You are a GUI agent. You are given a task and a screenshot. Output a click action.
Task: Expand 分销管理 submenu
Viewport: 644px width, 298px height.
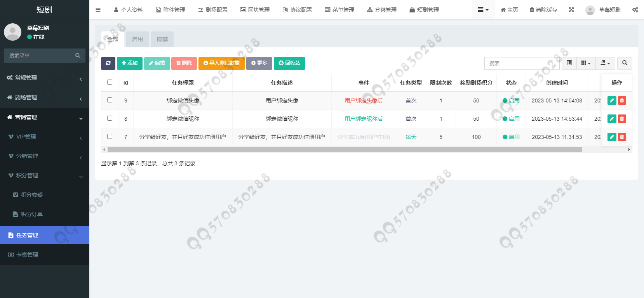[45, 156]
